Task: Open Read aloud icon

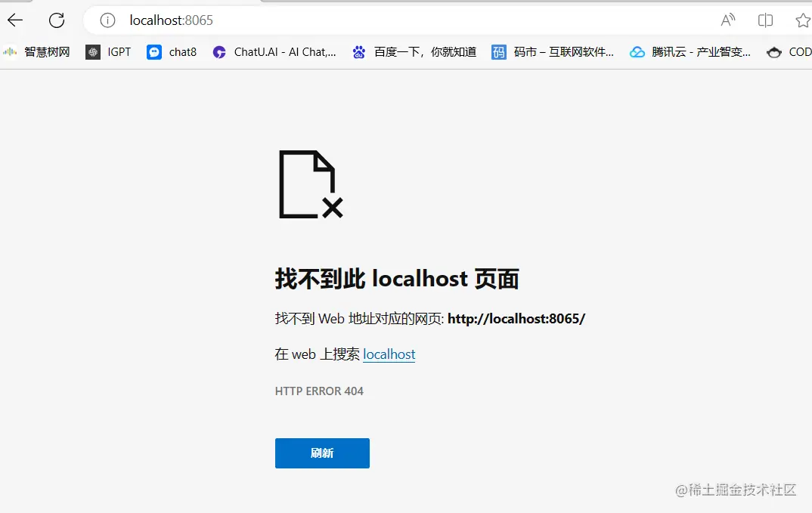Action: 727,20
